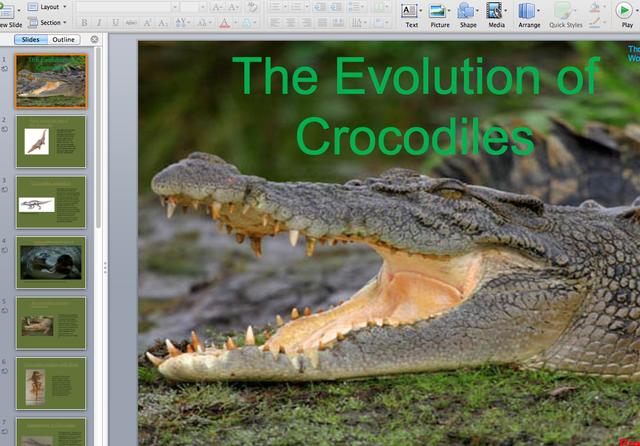Play the slideshow
Screen dimensions: 640x446
coord(624,10)
